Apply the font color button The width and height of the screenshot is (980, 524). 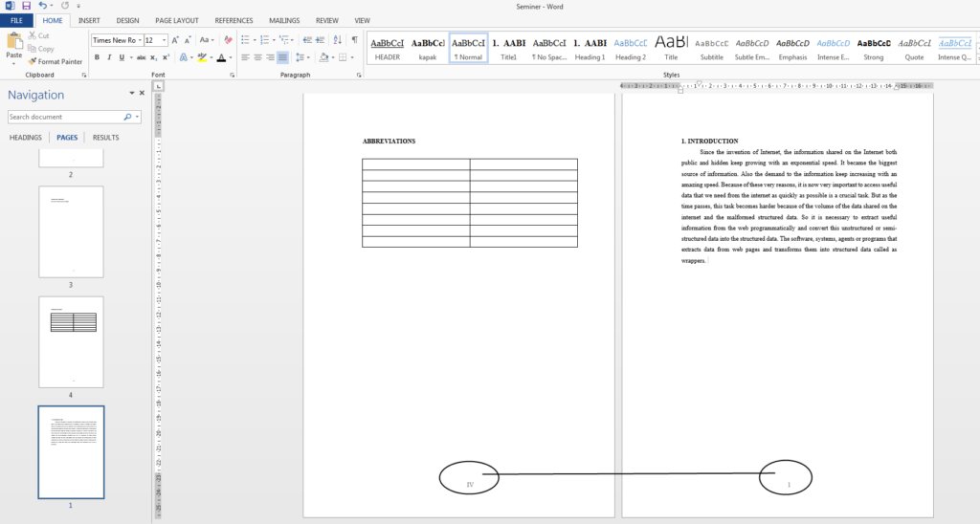point(221,57)
